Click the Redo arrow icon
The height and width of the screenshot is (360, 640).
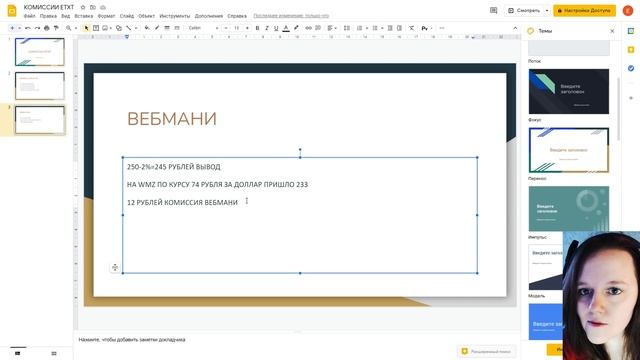click(37, 28)
